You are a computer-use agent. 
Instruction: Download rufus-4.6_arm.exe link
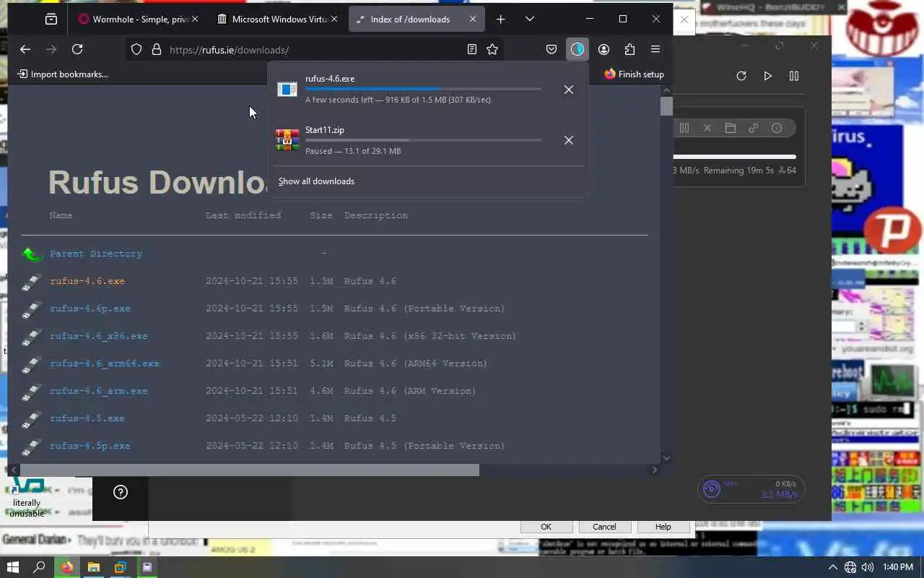click(99, 391)
